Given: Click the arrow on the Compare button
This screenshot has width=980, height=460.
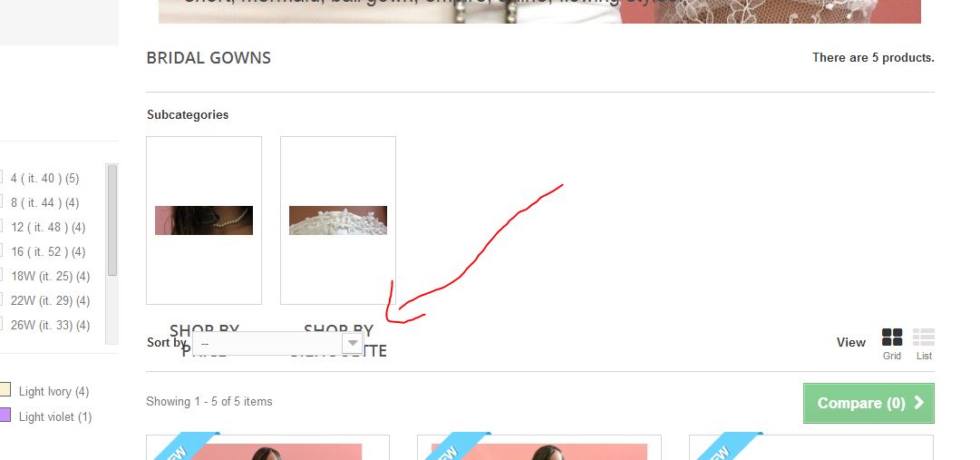Looking at the screenshot, I should coord(918,403).
